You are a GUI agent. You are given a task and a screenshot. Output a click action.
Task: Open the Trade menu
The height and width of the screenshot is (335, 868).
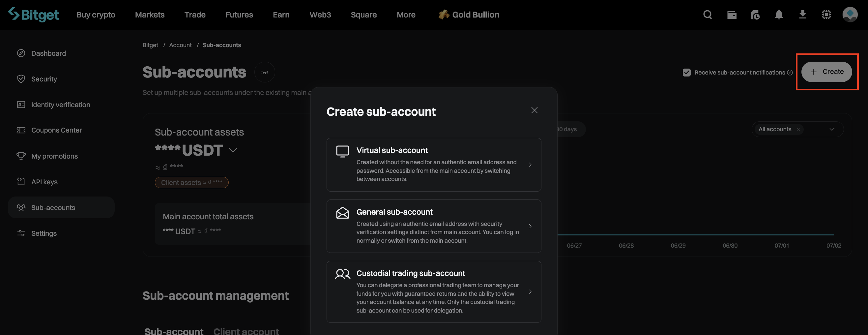tap(195, 15)
